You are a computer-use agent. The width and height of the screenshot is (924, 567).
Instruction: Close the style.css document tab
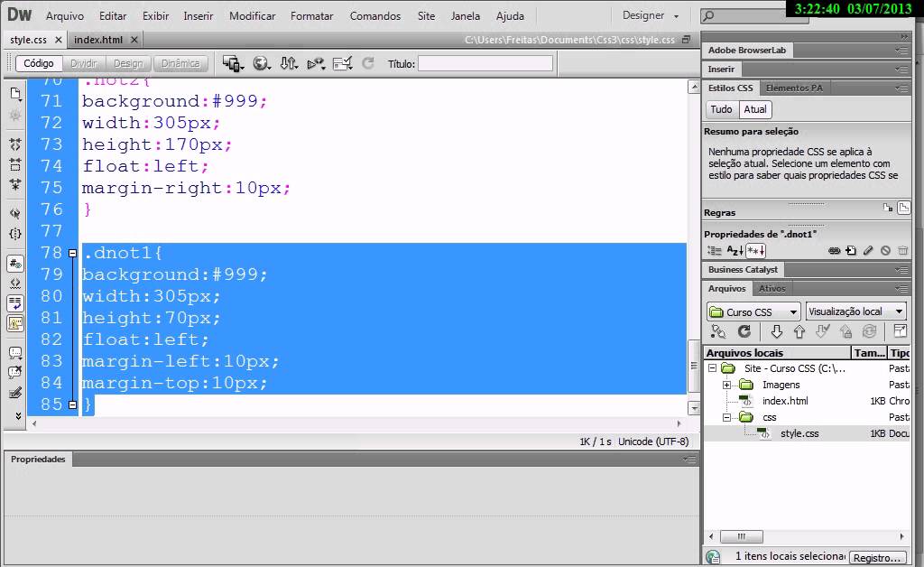pos(59,40)
